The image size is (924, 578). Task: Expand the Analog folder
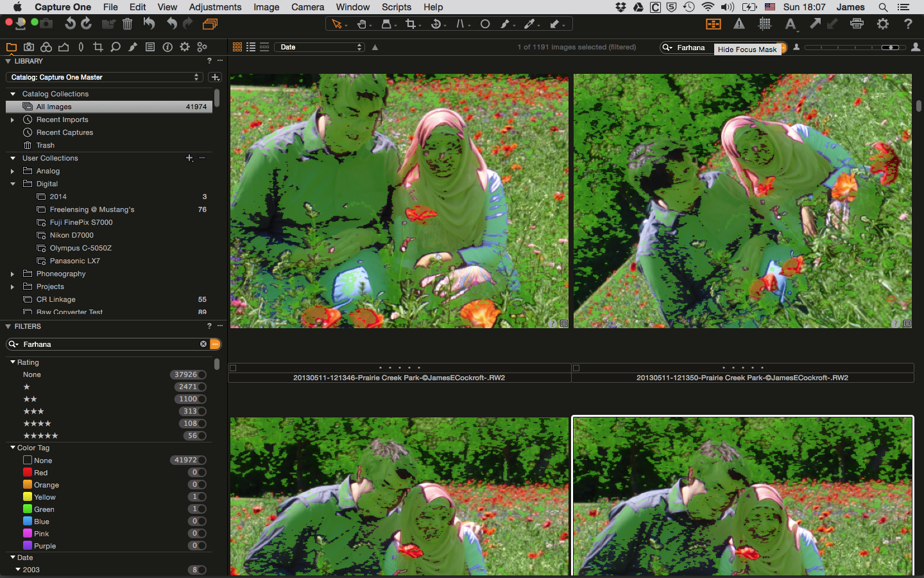click(x=12, y=171)
